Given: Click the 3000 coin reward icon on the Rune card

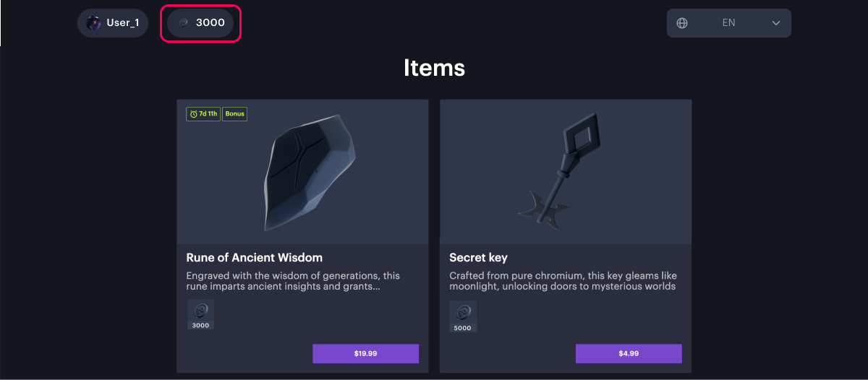Looking at the screenshot, I should (200, 311).
